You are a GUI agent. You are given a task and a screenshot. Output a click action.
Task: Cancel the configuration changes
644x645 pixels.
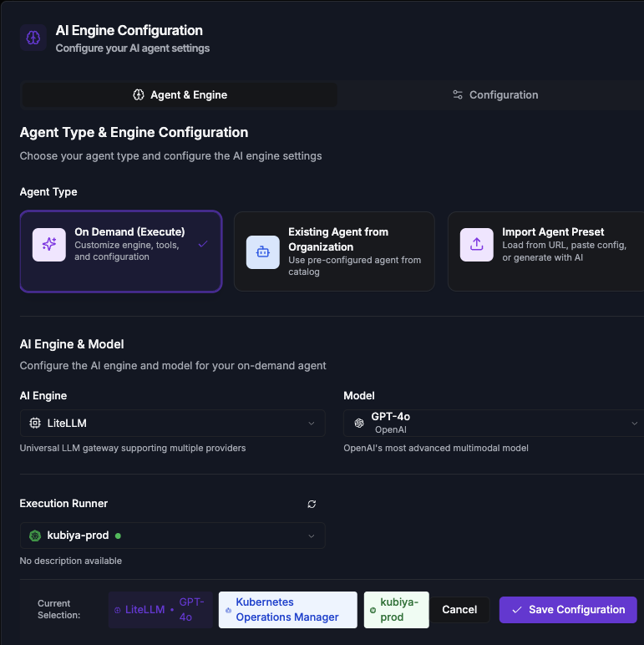[459, 610]
